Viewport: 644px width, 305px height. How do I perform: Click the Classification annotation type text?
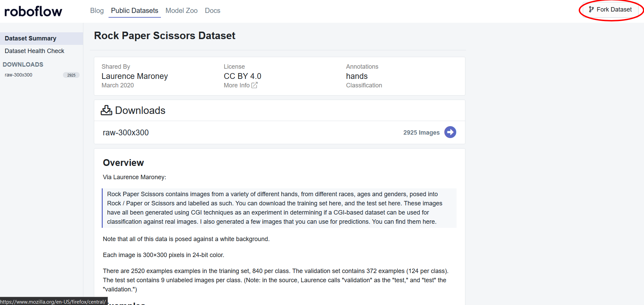(x=364, y=85)
